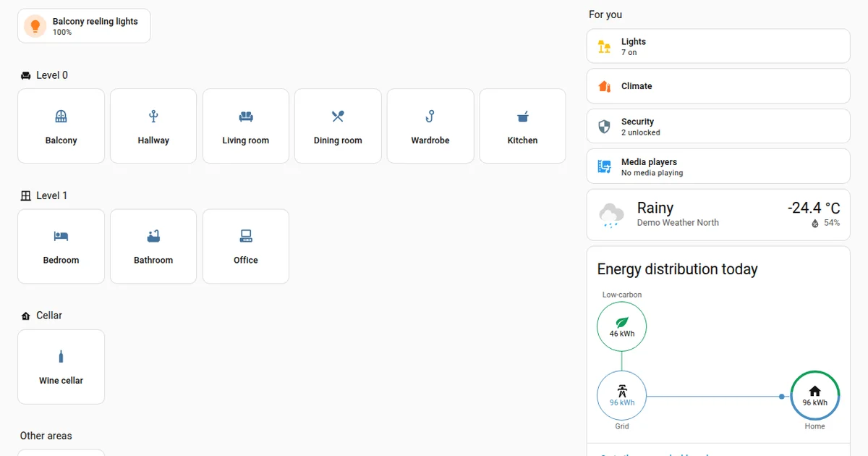The height and width of the screenshot is (456, 868).
Task: Open the Climate summary card
Action: pyautogui.click(x=718, y=86)
